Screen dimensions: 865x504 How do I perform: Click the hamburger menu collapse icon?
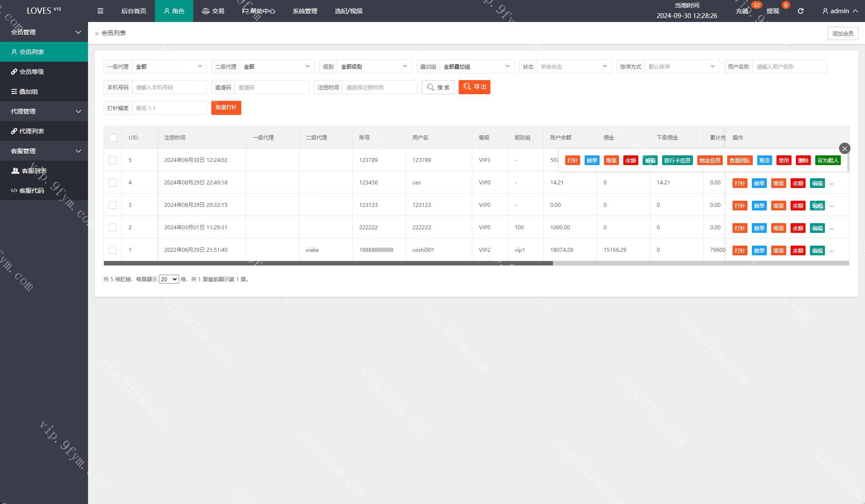click(100, 11)
